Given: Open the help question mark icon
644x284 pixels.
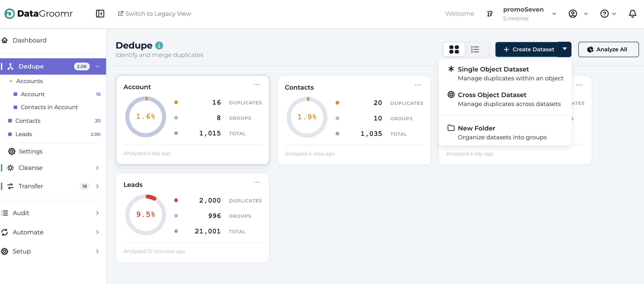Looking at the screenshot, I should coord(604,14).
